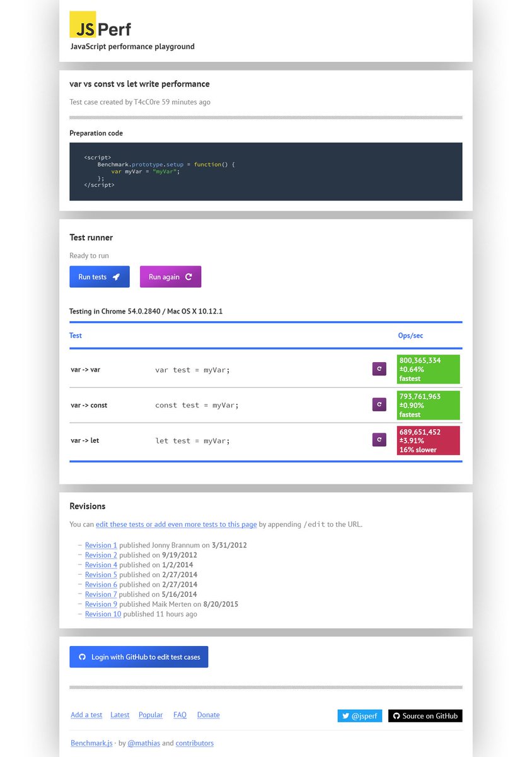Open the @jsperf Twitter button
This screenshot has height=757, width=532.
[x=360, y=716]
